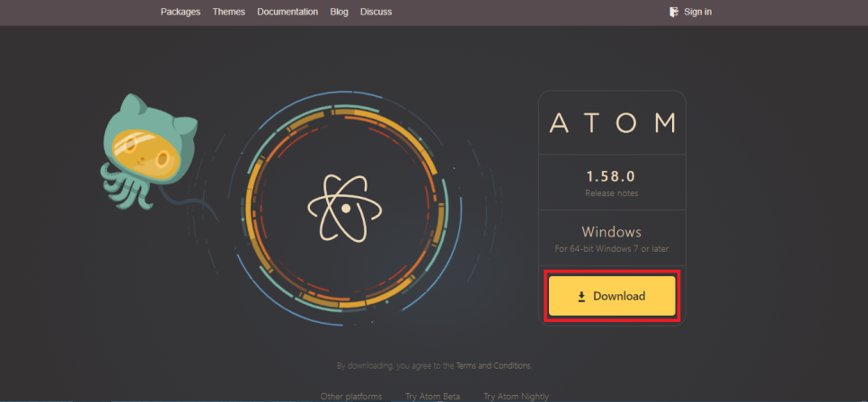Screen dimensions: 868x402
Task: Click the Windows platform label
Action: click(x=612, y=231)
